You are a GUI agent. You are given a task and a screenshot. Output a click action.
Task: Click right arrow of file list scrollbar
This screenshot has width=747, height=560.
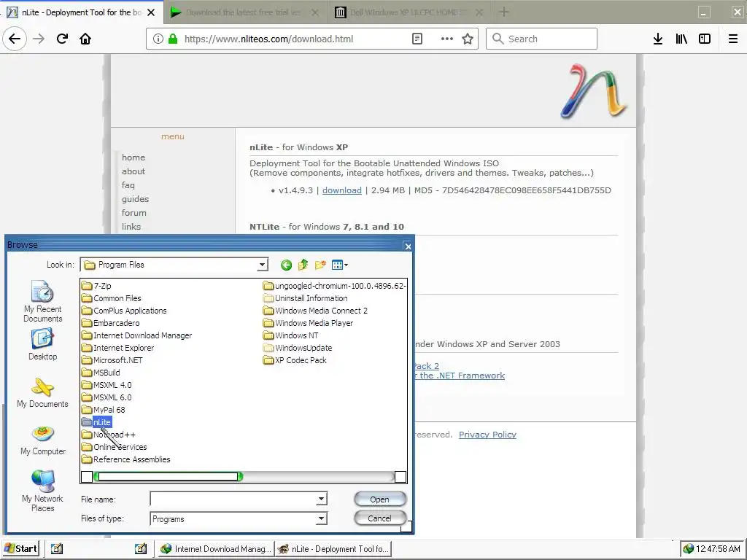click(x=400, y=476)
